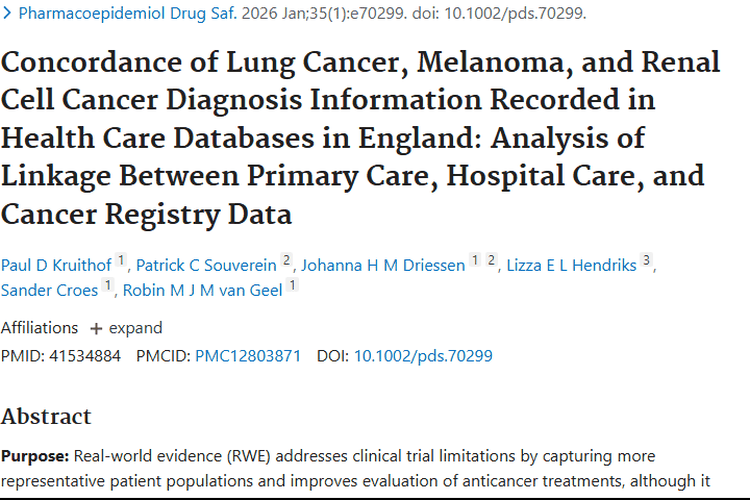Follow the DOI 10.1002/pds.70299 link
Viewport: 750px width, 500px height.
point(423,355)
